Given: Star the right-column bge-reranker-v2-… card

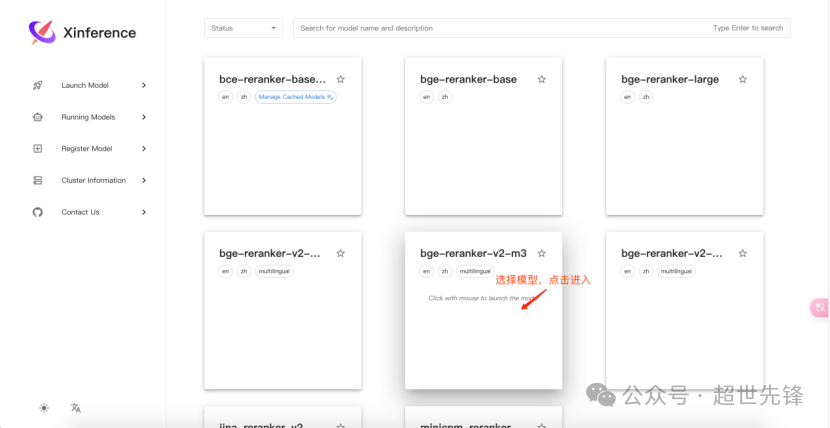Looking at the screenshot, I should tap(743, 253).
